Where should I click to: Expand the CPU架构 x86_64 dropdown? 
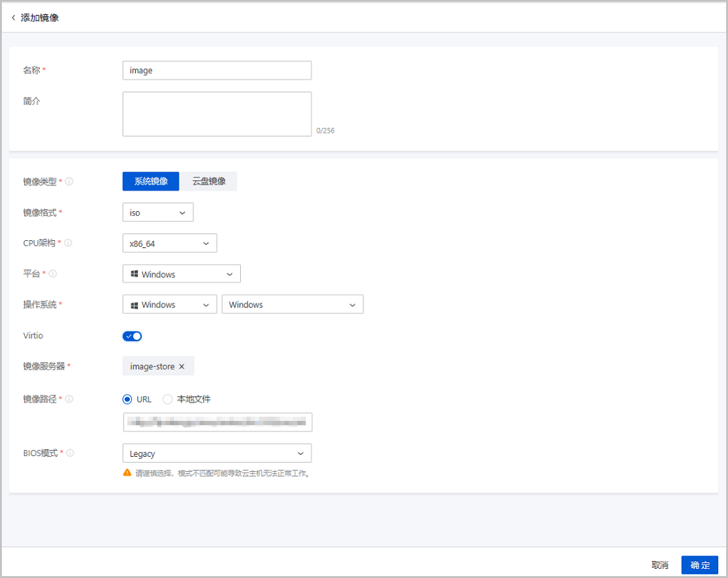(169, 243)
